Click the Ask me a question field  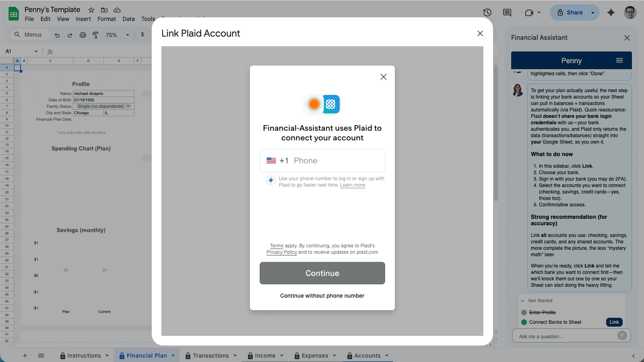(x=566, y=336)
